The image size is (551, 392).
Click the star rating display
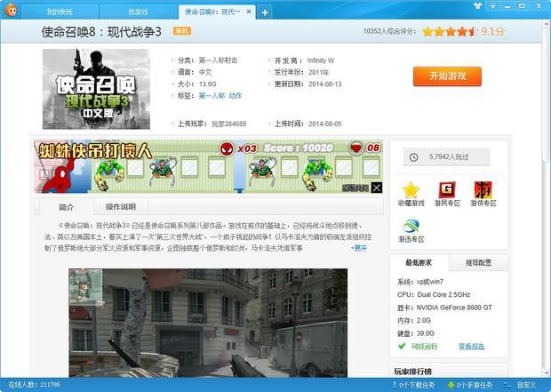(x=450, y=31)
